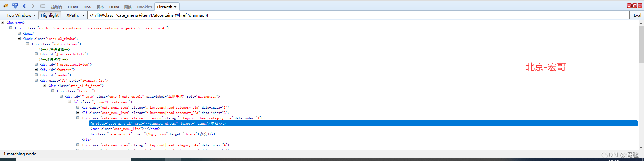Click the scrollbar up arrow

[x=641, y=23]
